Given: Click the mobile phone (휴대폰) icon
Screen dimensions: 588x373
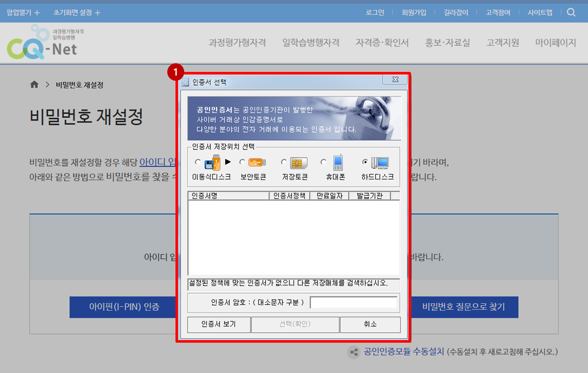Looking at the screenshot, I should (x=338, y=162).
